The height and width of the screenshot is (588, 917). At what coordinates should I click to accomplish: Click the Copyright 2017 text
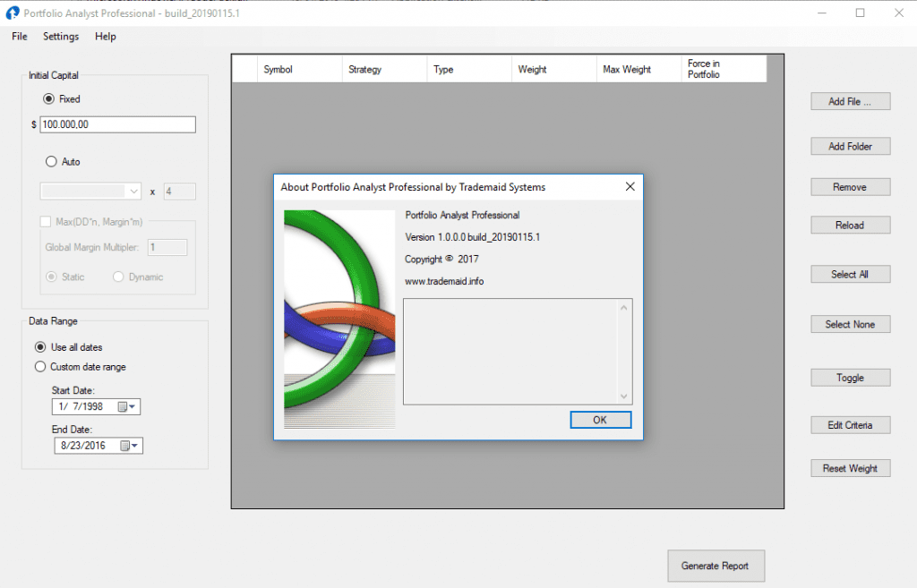pyautogui.click(x=441, y=259)
